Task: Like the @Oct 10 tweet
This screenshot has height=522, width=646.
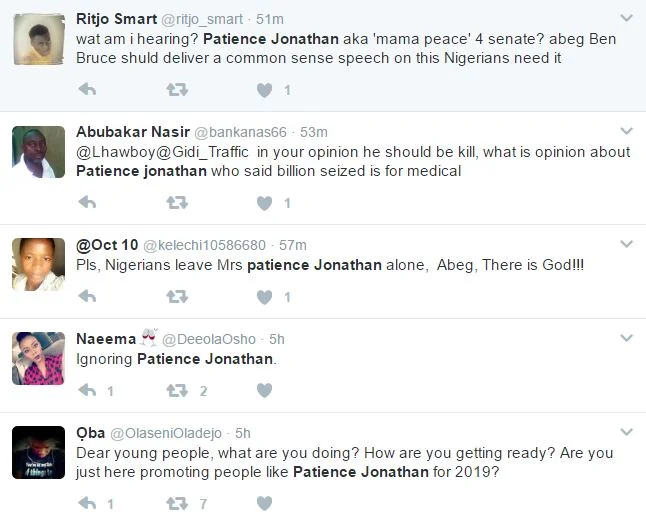Action: point(265,297)
